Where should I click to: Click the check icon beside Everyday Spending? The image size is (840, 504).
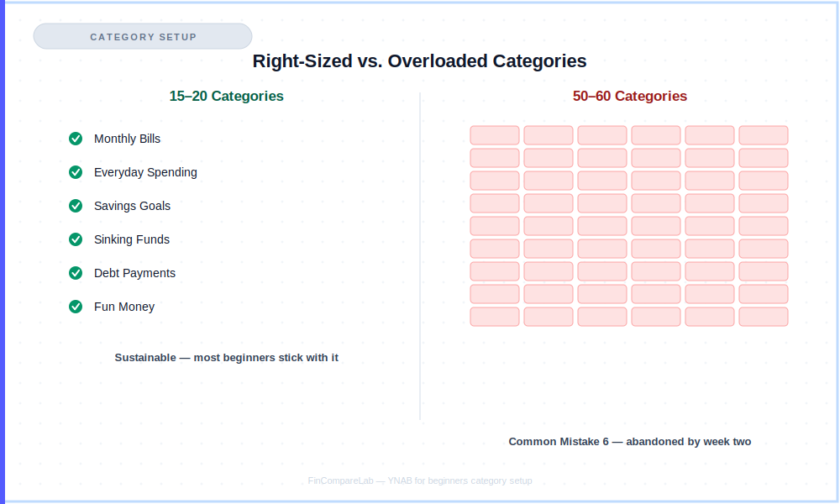76,172
